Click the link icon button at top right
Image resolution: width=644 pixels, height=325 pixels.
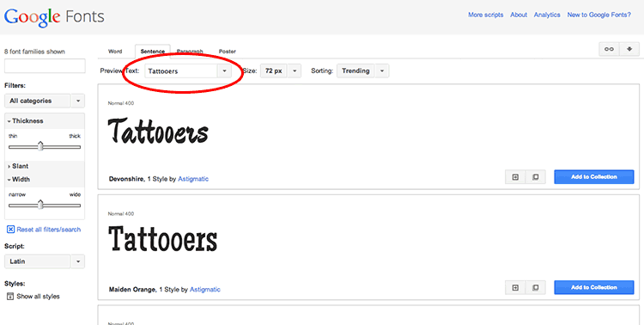(609, 49)
